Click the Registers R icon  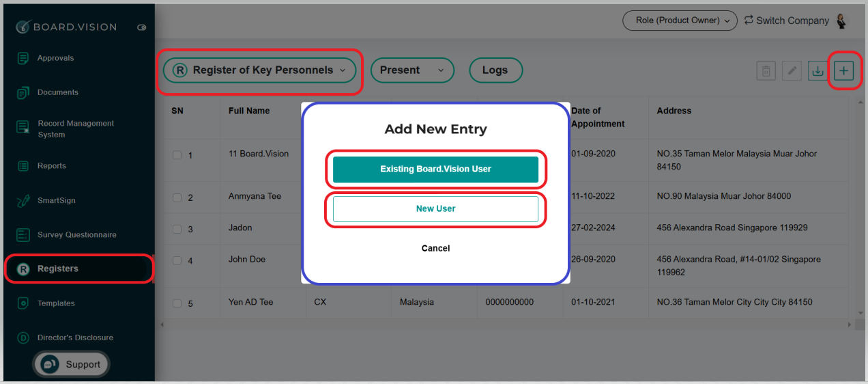tap(23, 269)
